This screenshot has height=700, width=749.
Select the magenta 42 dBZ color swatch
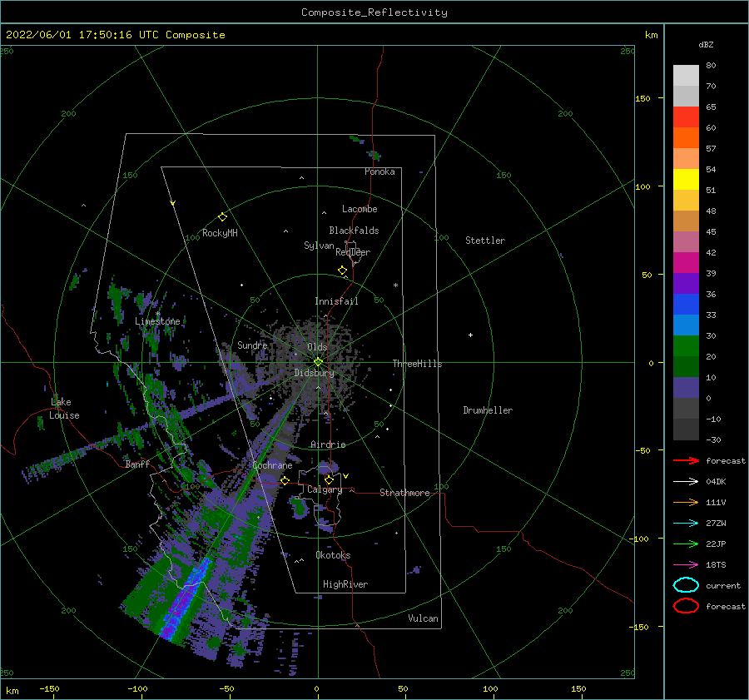pos(686,263)
